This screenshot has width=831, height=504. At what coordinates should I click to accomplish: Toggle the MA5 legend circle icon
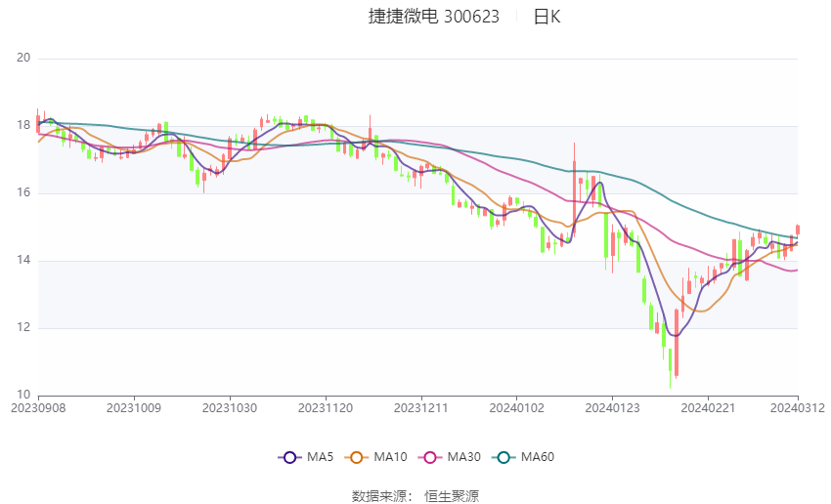click(x=289, y=457)
